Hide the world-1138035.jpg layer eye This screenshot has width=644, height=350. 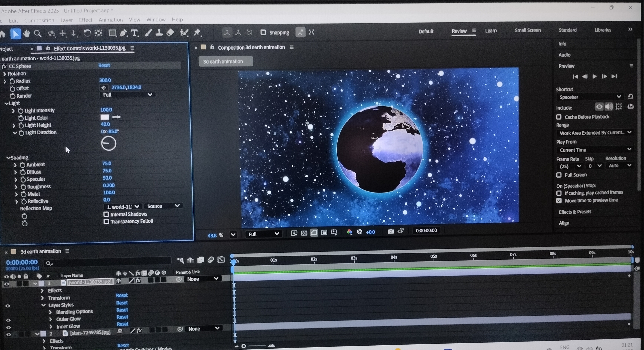[6, 284]
